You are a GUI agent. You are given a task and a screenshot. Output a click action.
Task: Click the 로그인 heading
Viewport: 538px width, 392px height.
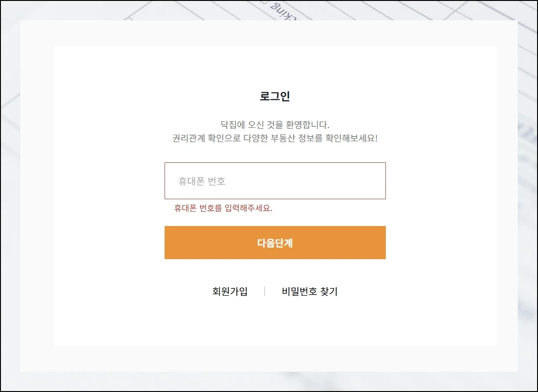click(x=275, y=96)
